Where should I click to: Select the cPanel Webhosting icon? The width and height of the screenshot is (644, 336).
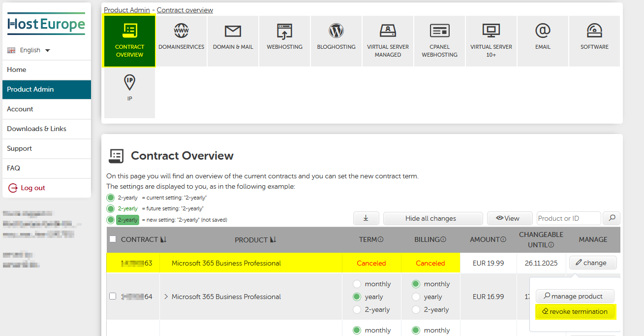tap(439, 32)
